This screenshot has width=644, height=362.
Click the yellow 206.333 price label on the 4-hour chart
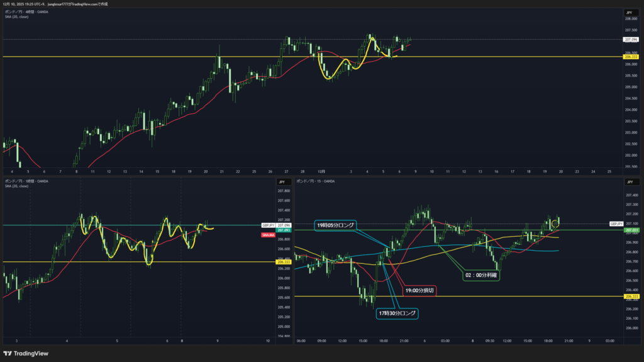click(x=631, y=57)
